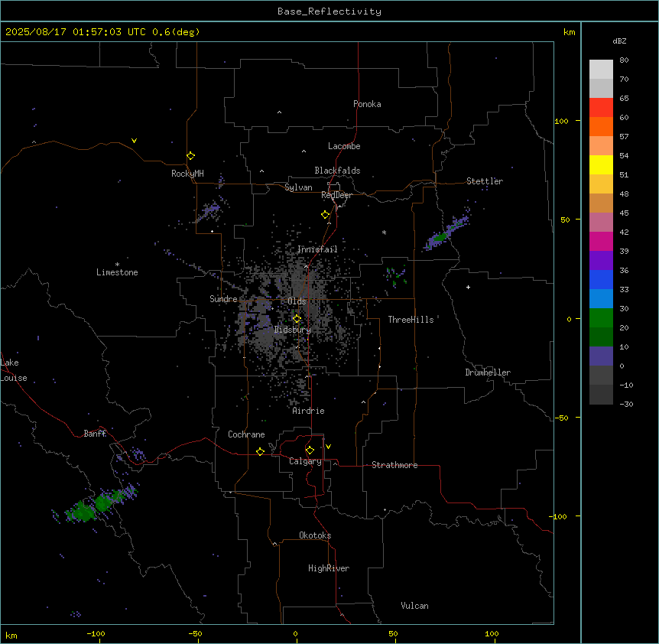The height and width of the screenshot is (644, 659).
Task: Select the Airdrie label
Action: pyautogui.click(x=309, y=411)
